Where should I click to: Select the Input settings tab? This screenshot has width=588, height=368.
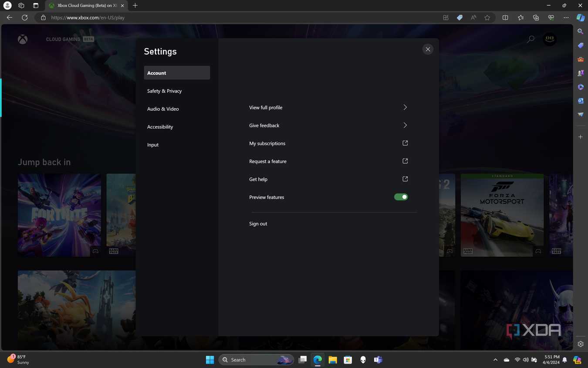tap(177, 144)
